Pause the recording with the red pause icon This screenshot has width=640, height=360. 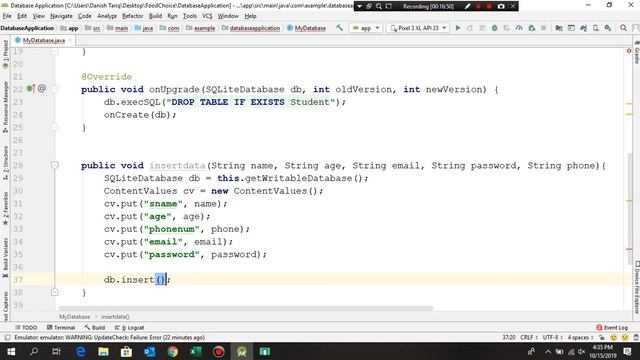tap(478, 6)
